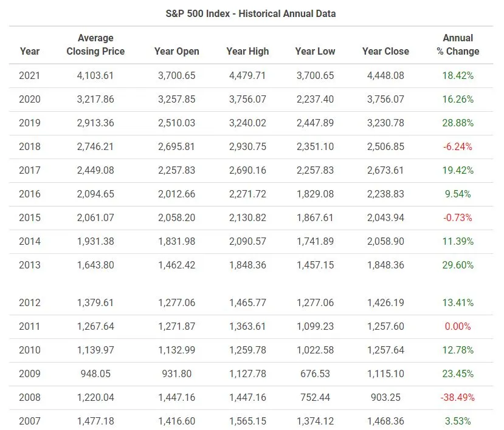Image resolution: width=504 pixels, height=430 pixels.
Task: Click the 2020 average closing price 3,217.86
Action: click(95, 99)
